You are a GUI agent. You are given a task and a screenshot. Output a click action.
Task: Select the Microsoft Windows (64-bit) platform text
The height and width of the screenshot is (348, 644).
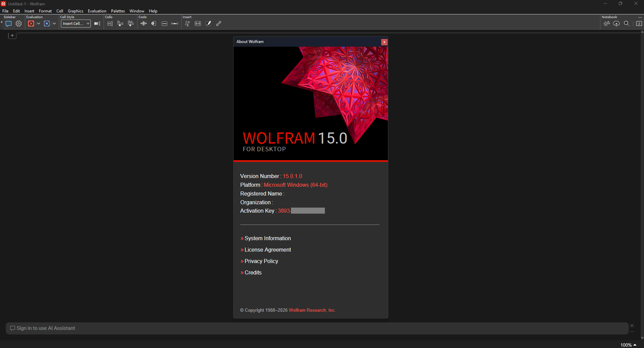[x=296, y=185]
